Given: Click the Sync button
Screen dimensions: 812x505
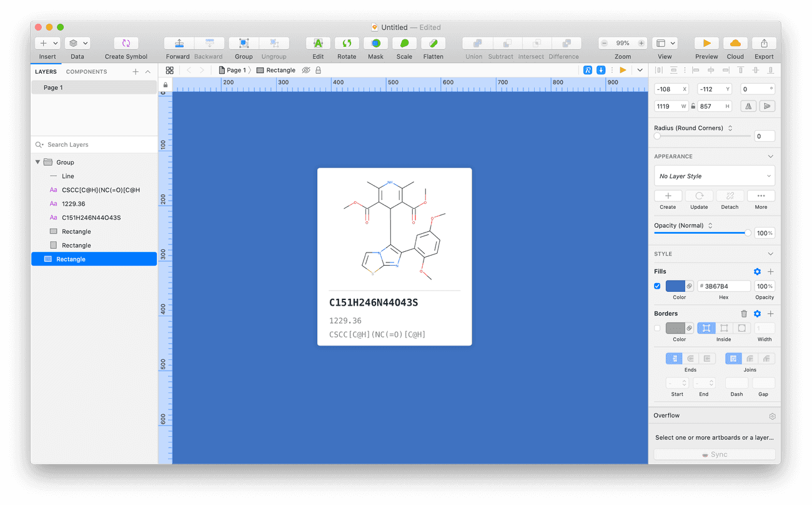Looking at the screenshot, I should click(714, 454).
